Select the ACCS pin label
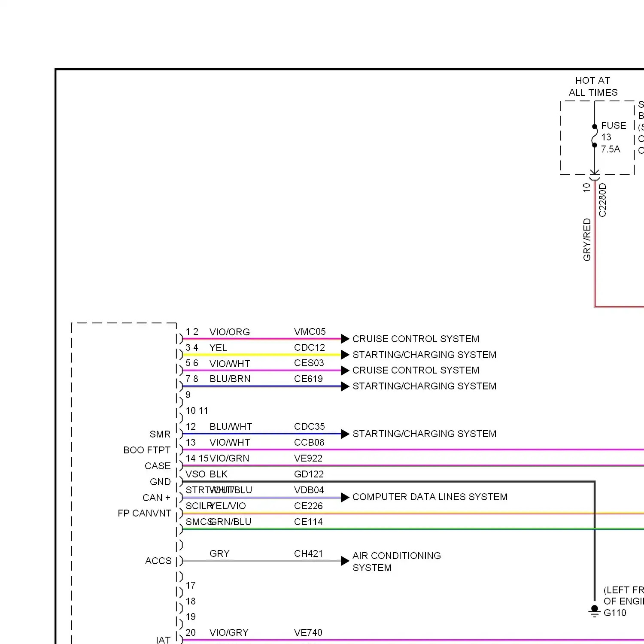The height and width of the screenshot is (644, 644). coord(158,561)
